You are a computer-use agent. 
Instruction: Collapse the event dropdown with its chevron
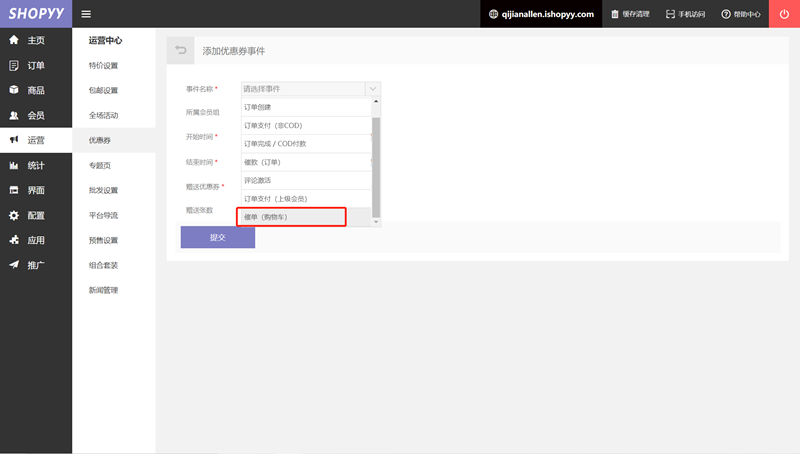(x=373, y=89)
